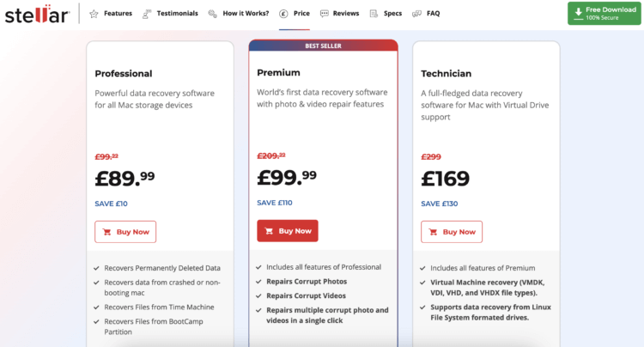
Task: Click the star icon beside Features
Action: tap(94, 14)
